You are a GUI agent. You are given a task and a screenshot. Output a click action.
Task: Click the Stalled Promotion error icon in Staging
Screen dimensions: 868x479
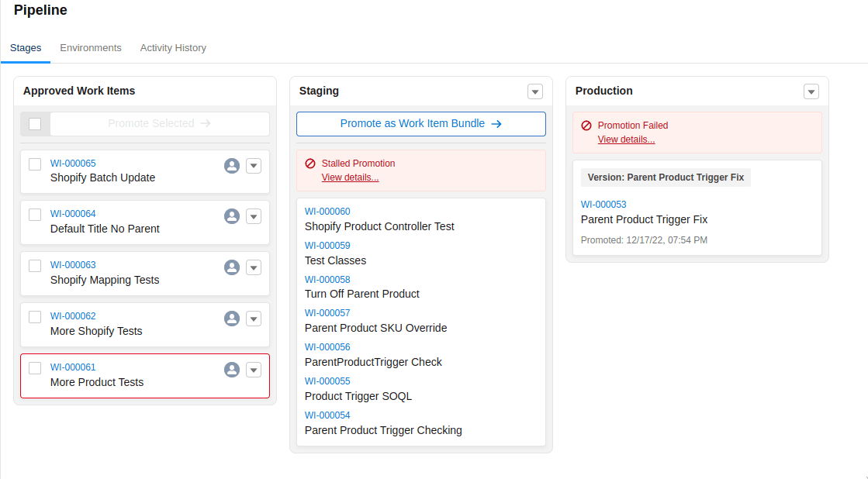310,164
